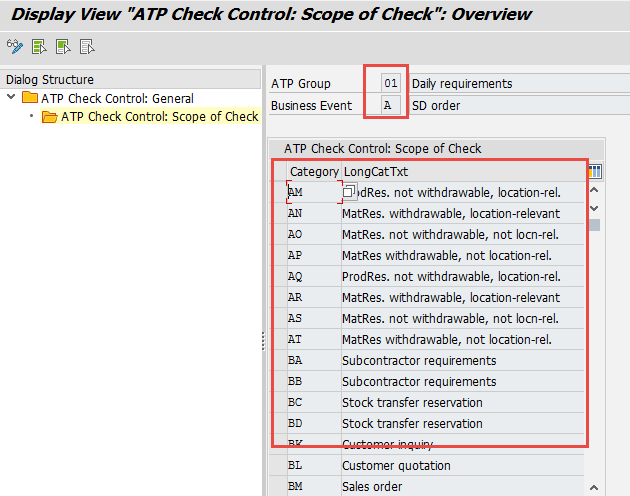Click the Sales order cell
The image size is (630, 496).
[x=463, y=486]
